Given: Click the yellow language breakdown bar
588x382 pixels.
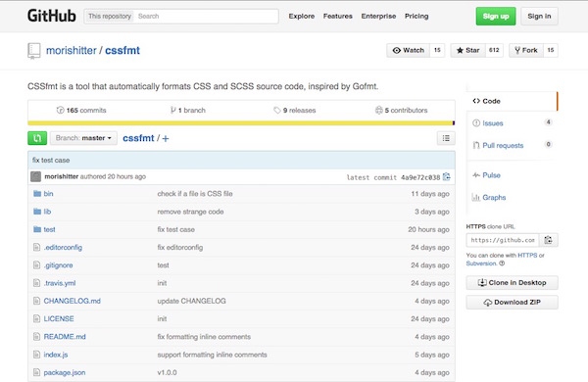Looking at the screenshot, I should coord(240,123).
